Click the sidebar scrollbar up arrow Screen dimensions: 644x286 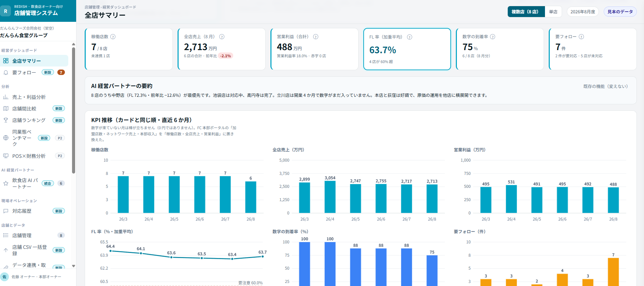73,44
